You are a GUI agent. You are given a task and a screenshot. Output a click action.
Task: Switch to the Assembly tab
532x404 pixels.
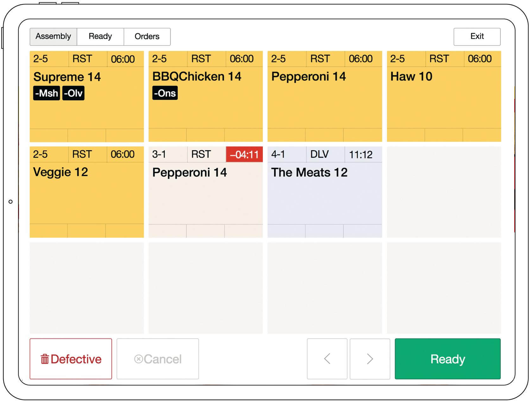point(53,36)
